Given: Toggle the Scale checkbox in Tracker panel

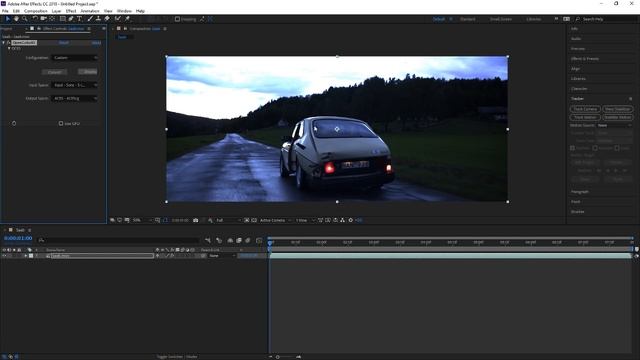Looking at the screenshot, I should pyautogui.click(x=617, y=148).
